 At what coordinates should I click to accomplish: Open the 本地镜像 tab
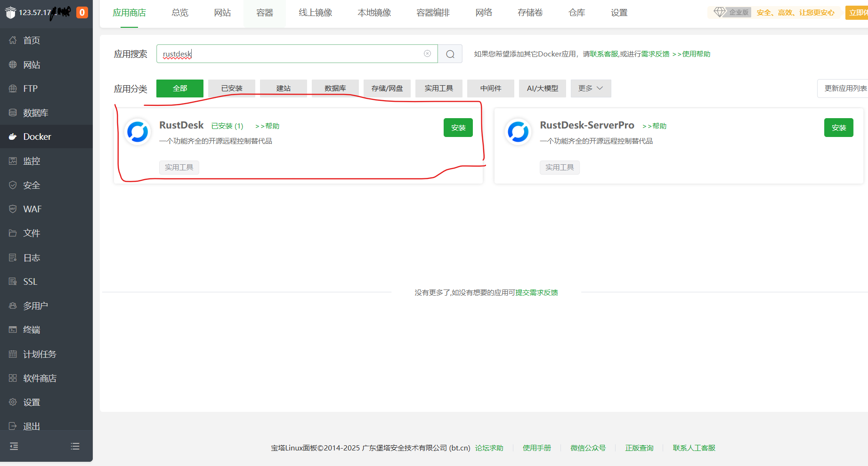click(374, 13)
